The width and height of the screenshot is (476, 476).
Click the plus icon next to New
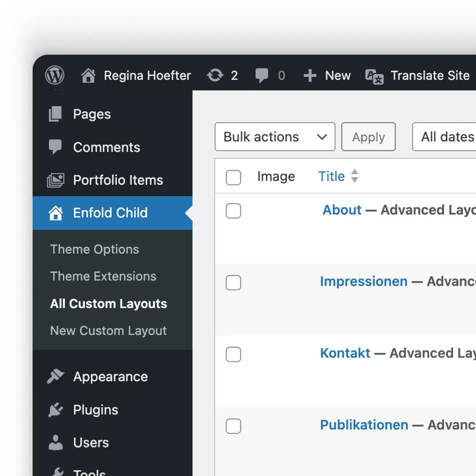pyautogui.click(x=310, y=76)
